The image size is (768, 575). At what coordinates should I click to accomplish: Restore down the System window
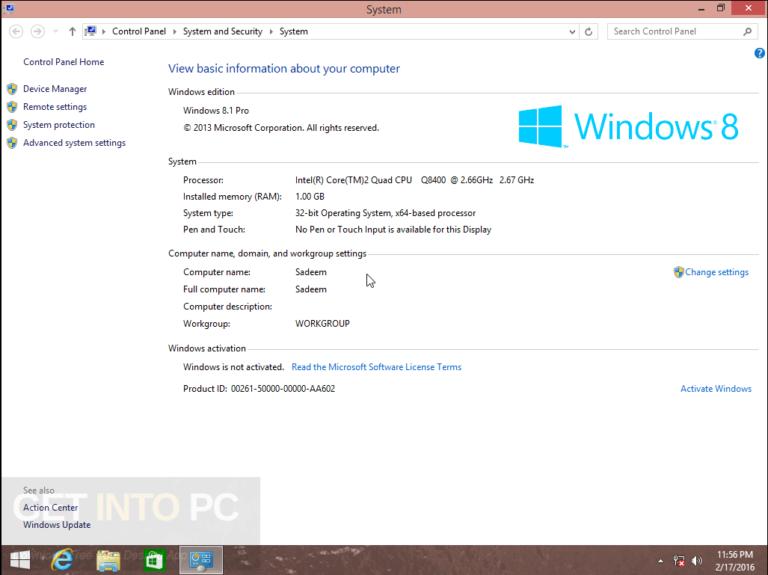720,8
